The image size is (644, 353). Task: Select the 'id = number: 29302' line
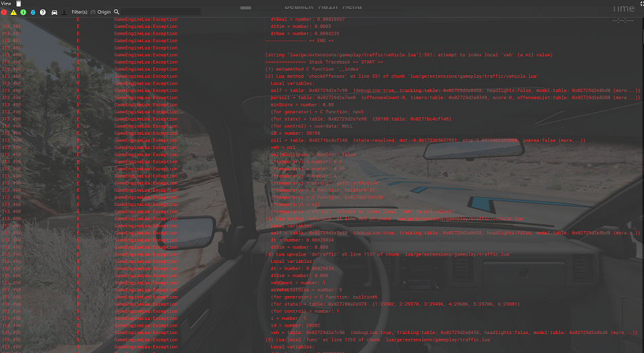(296, 325)
